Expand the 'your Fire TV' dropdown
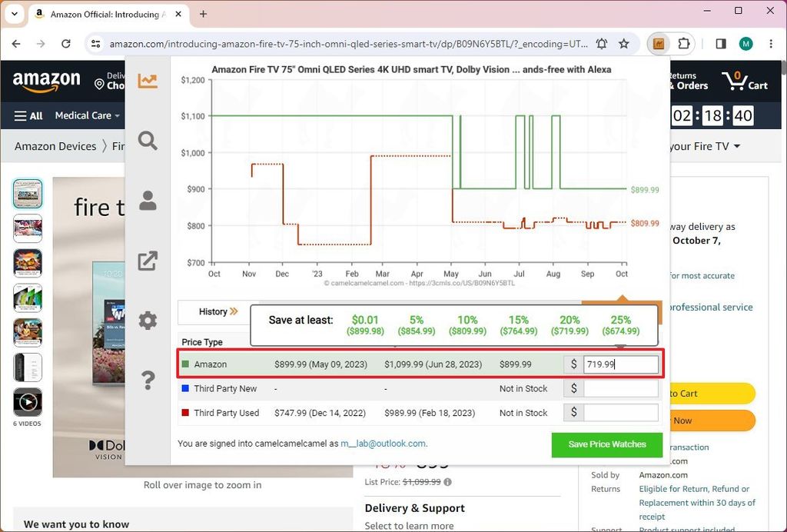The image size is (787, 532). tap(704, 146)
